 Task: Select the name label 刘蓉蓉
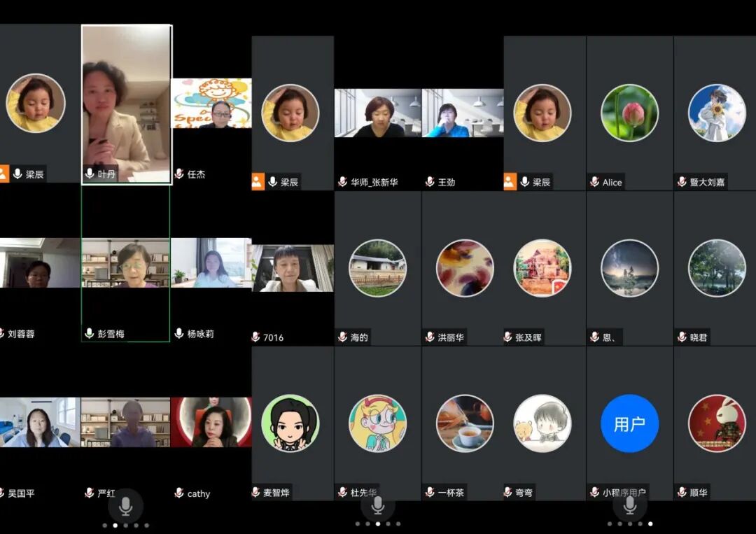click(21, 334)
